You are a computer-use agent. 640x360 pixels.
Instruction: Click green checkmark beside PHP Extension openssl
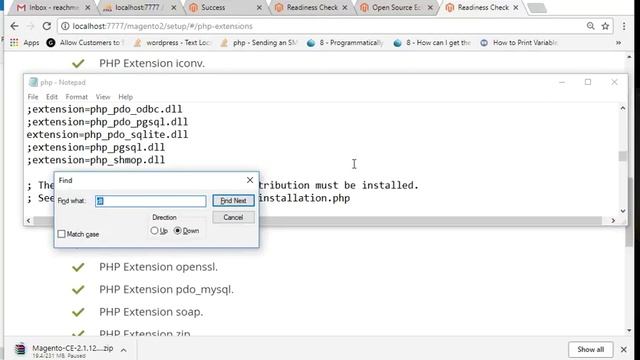78,267
